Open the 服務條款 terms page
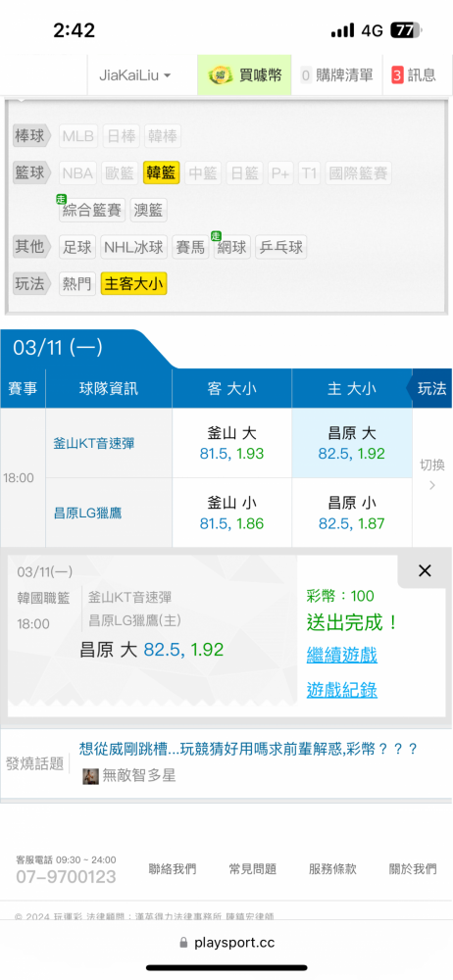 [332, 868]
